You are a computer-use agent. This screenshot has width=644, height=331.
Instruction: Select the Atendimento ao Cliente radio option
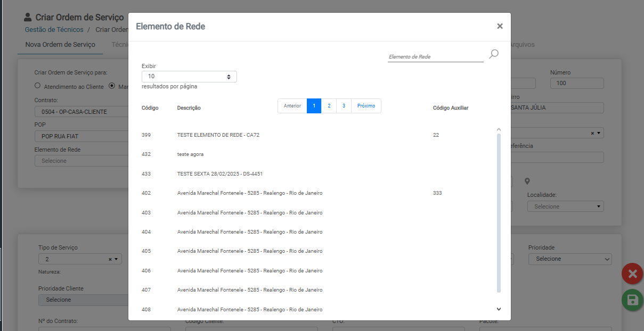[37, 86]
